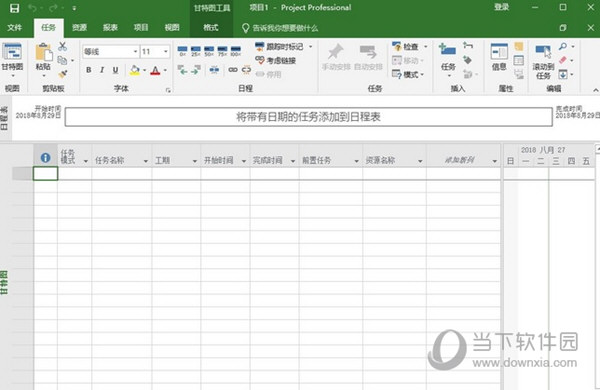Open the font name dropdown
Image resolution: width=600 pixels, height=390 pixels.
point(135,51)
